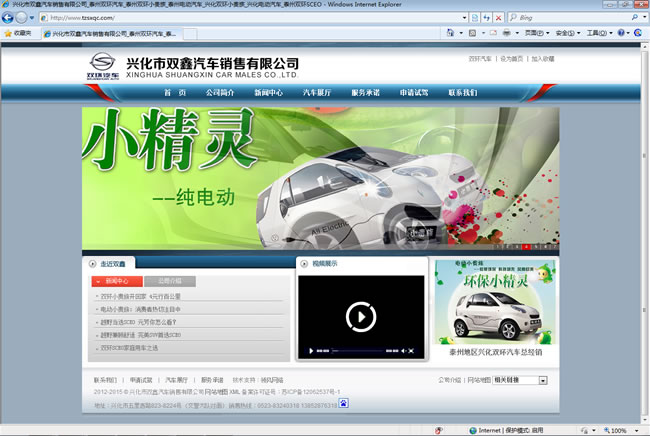Screen dimensions: 650x436
Task: Open 新闻中心 navigation item
Action: pyautogui.click(x=268, y=93)
